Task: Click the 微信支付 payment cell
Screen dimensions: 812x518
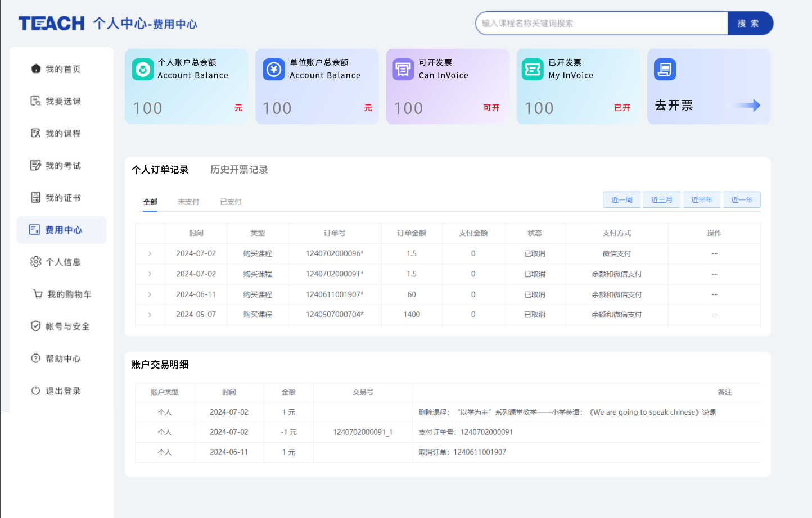Action: tap(617, 253)
